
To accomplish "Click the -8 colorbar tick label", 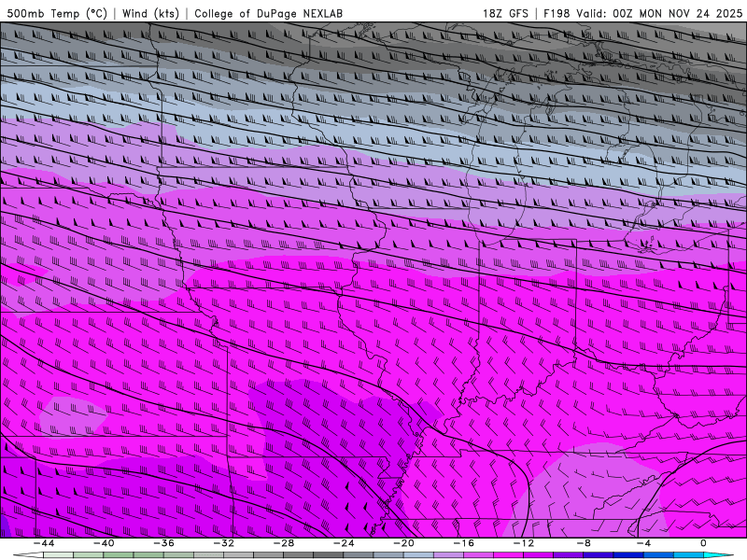I will [x=585, y=543].
